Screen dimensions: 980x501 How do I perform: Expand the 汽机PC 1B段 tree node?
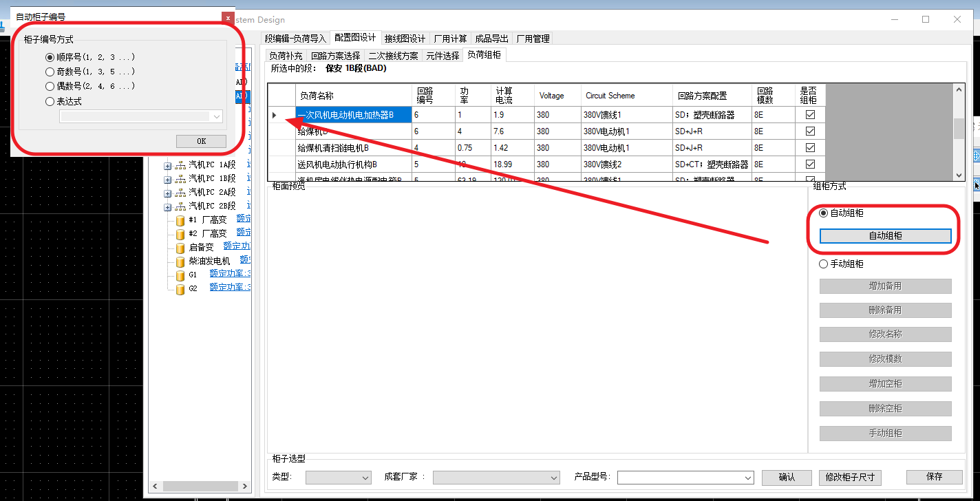[167, 179]
